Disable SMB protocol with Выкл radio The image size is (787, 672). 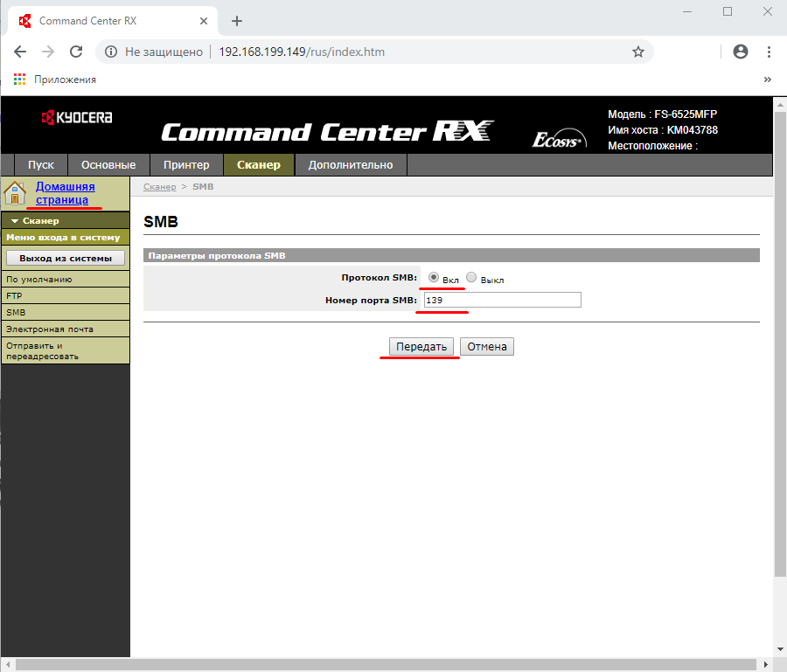[x=471, y=277]
